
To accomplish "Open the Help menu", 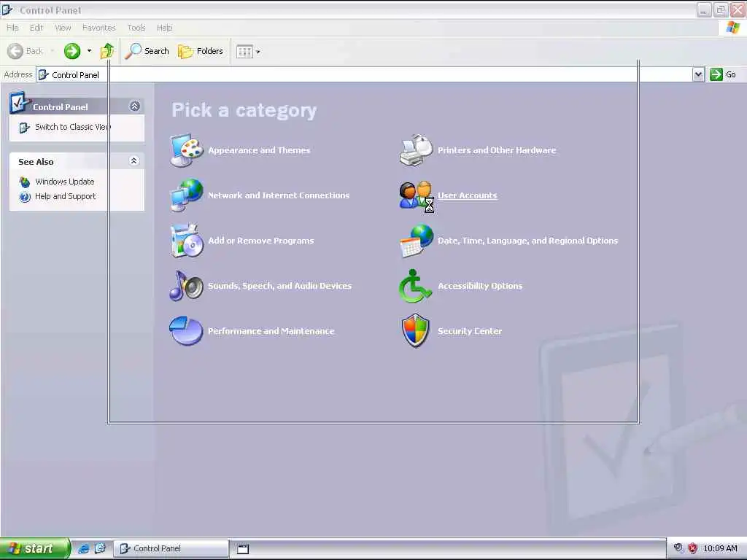I will coord(164,28).
